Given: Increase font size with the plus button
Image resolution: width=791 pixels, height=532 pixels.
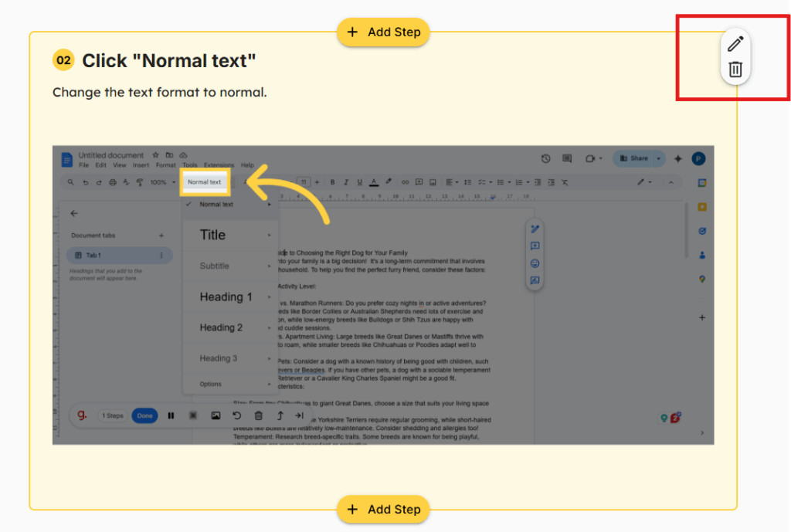Looking at the screenshot, I should (317, 182).
